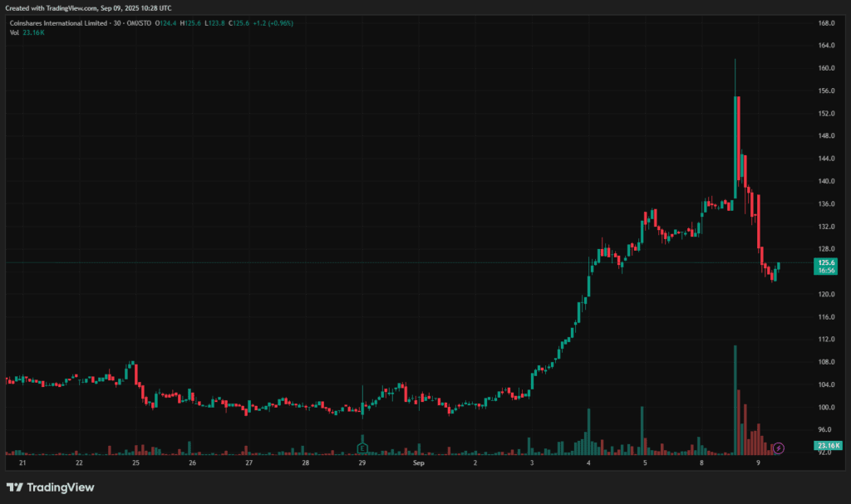Click the Sep month label on time axis

(419, 462)
